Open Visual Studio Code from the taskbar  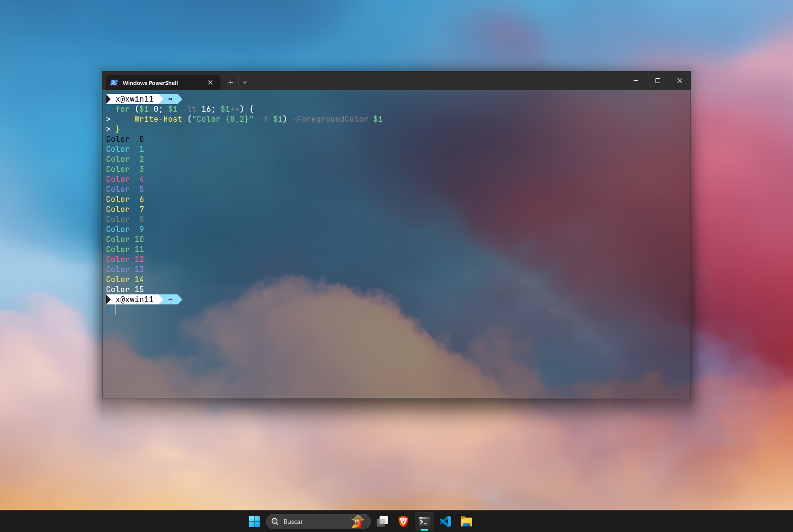[445, 522]
